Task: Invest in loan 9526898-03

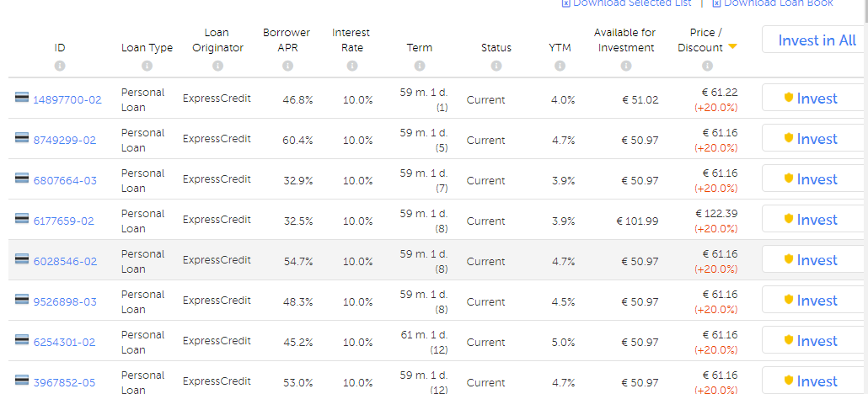Action: (x=810, y=301)
